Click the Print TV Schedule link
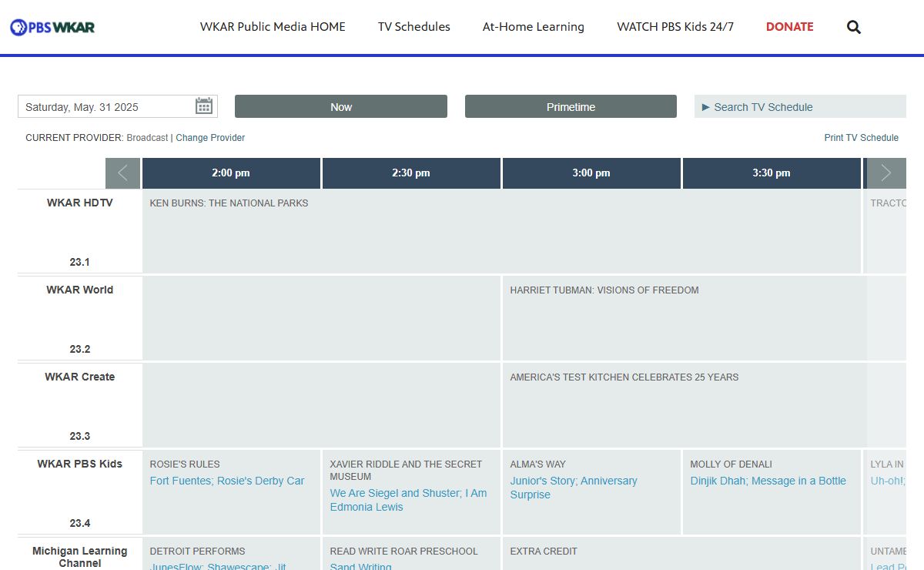Screen dimensions: 924x570 pyautogui.click(x=862, y=138)
